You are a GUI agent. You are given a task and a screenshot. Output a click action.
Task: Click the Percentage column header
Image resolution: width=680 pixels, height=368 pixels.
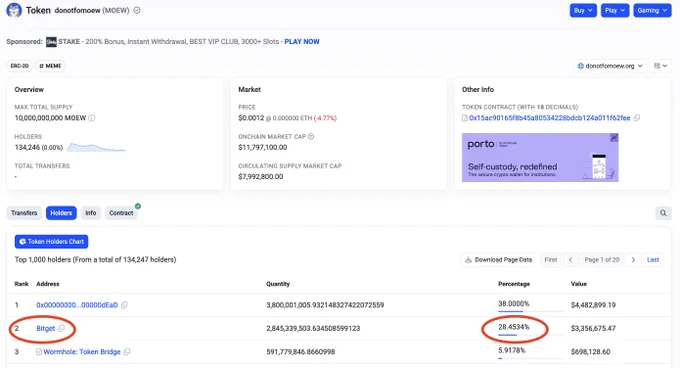tap(514, 284)
